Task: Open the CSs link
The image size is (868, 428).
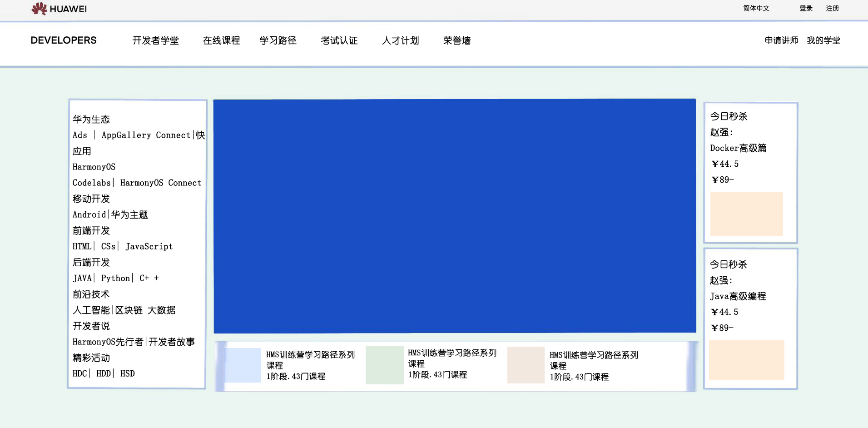Action: [108, 246]
